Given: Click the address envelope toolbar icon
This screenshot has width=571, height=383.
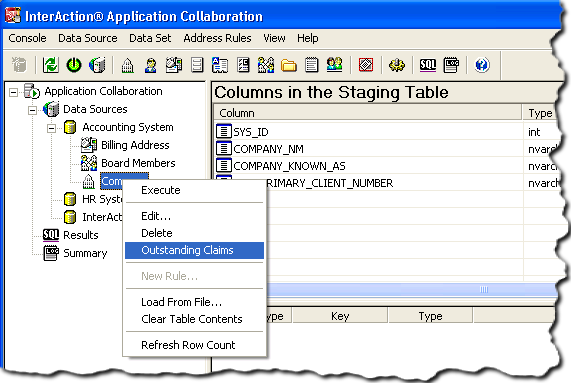Looking at the screenshot, I should [x=174, y=65].
